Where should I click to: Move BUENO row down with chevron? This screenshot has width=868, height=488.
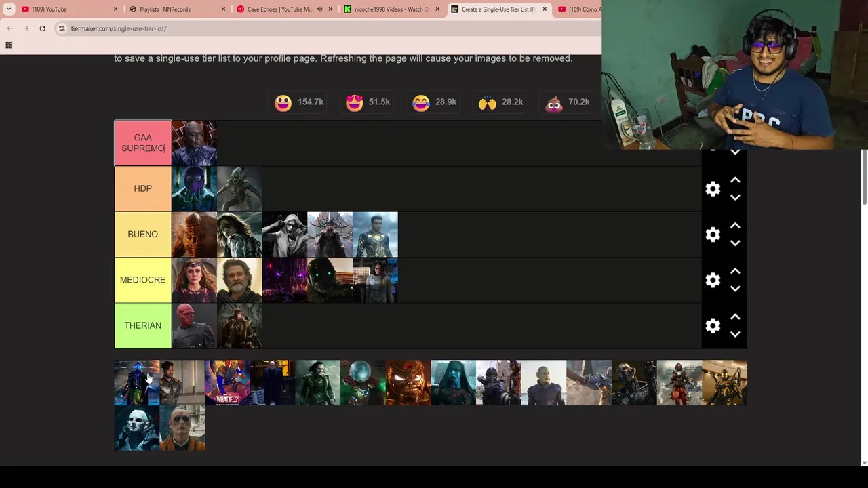coord(735,243)
